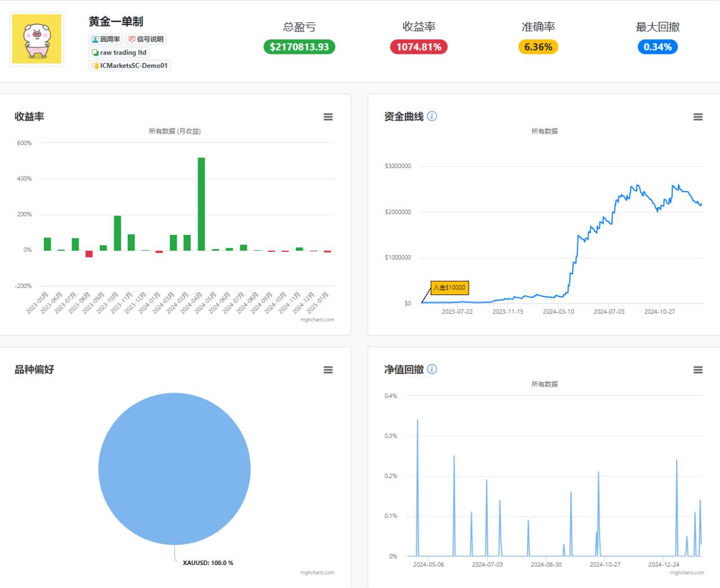The height and width of the screenshot is (588, 720).
Task: Open the 资金曲线 chart hamburger menu
Action: [x=698, y=117]
